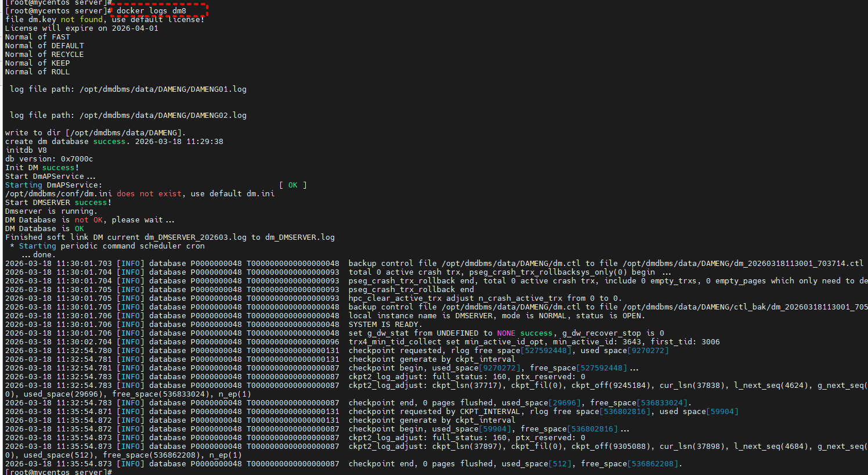Click the "License will expire on 2026-04-01" line
Viewport: 868px width, 475px height.
coord(81,28)
